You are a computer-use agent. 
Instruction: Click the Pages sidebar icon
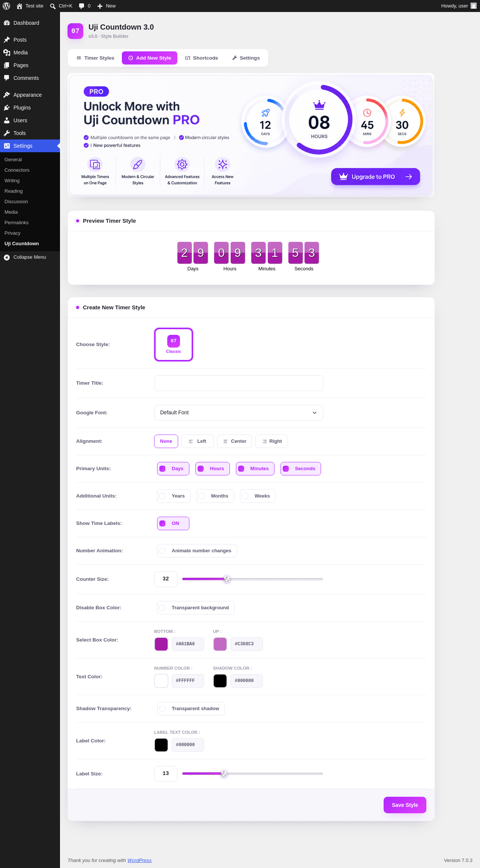point(7,65)
